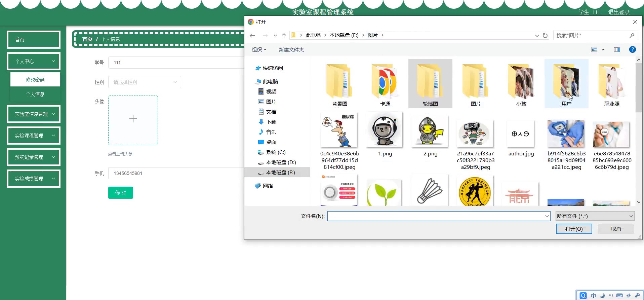Open recent locations chevron
Viewport: 644px width, 300px height.
point(275,35)
